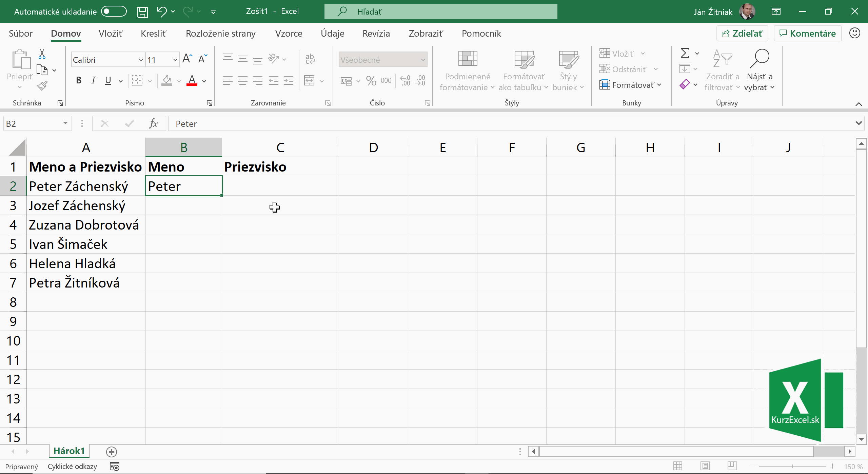Screen dimensions: 868x474
Task: Apply the fill color bucket
Action: [166, 81]
